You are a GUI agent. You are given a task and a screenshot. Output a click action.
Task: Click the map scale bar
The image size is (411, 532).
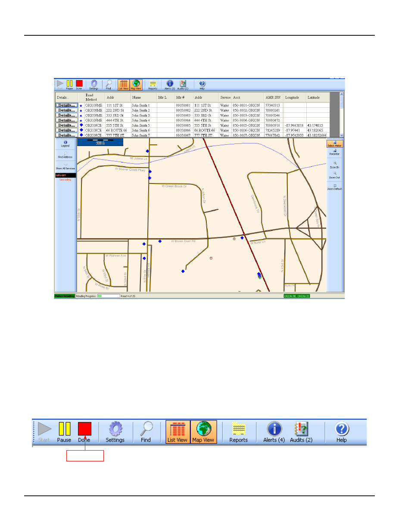pos(100,142)
